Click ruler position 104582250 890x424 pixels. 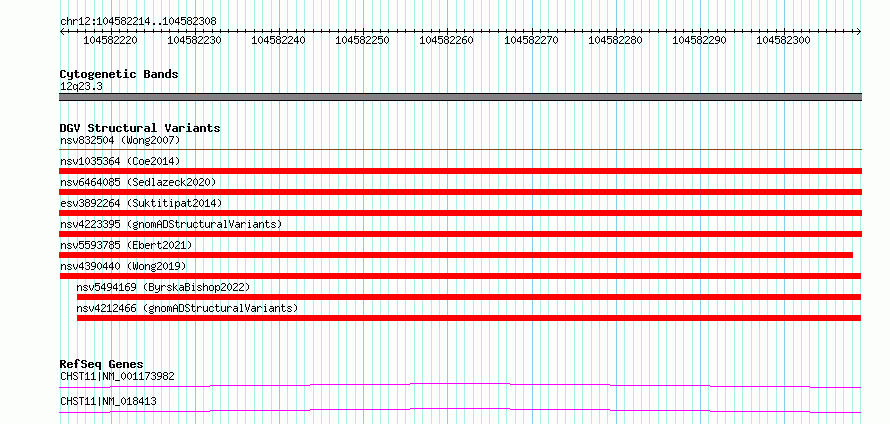coord(362,40)
